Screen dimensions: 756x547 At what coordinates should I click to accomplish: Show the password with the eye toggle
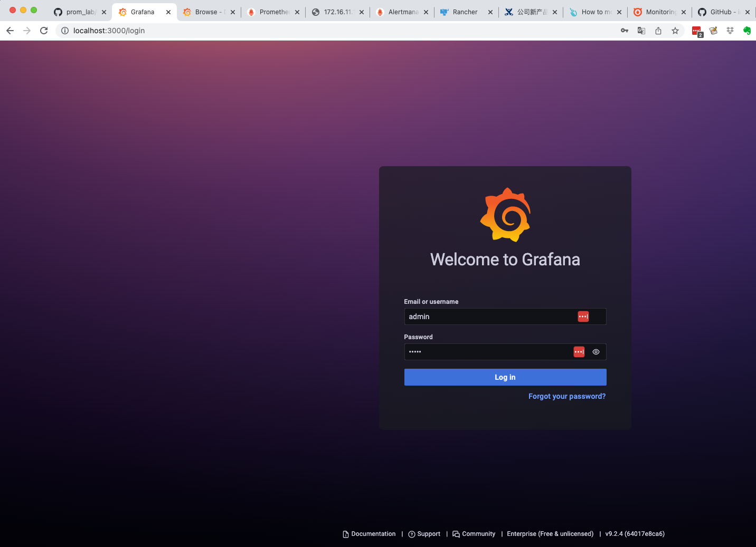tap(596, 352)
